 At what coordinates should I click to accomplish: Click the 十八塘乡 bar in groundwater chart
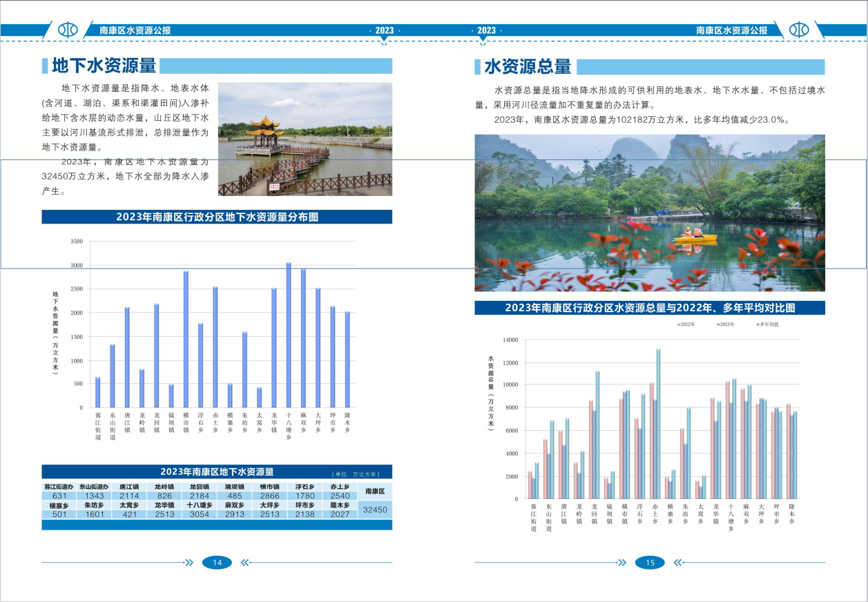[289, 335]
